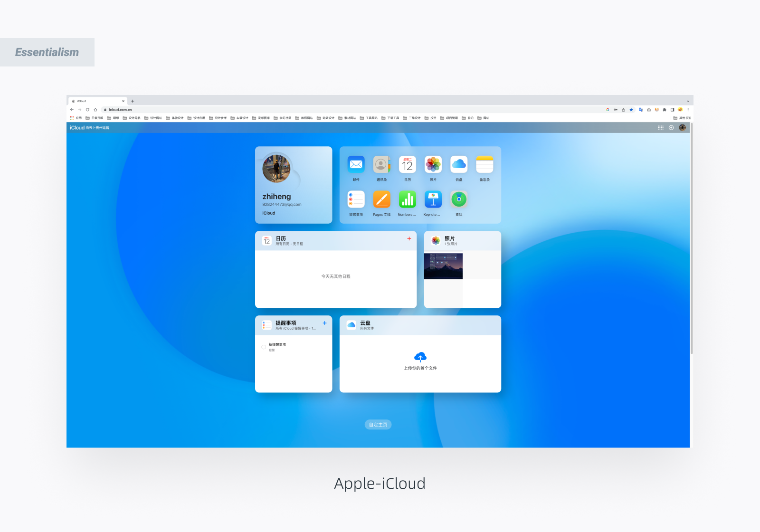Open the zhiheng profile card avatar
This screenshot has width=760, height=532.
276,169
